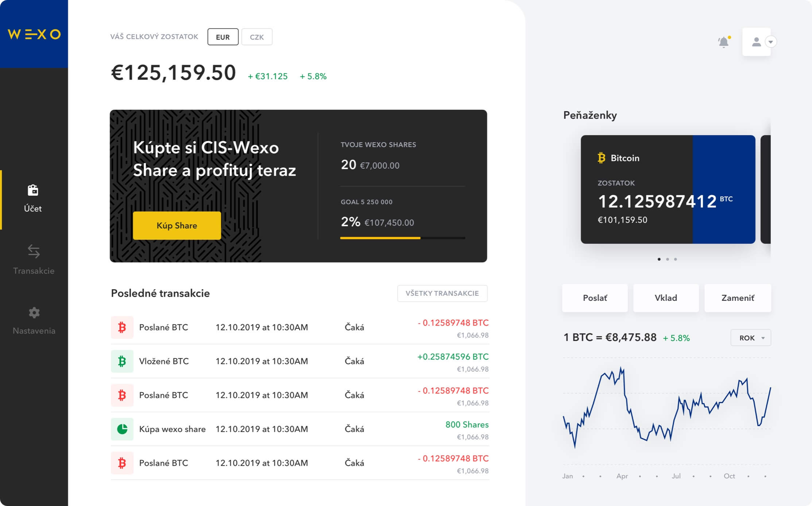Select the Kúpa wexo share transaction label
Image resolution: width=812 pixels, height=506 pixels.
click(172, 429)
